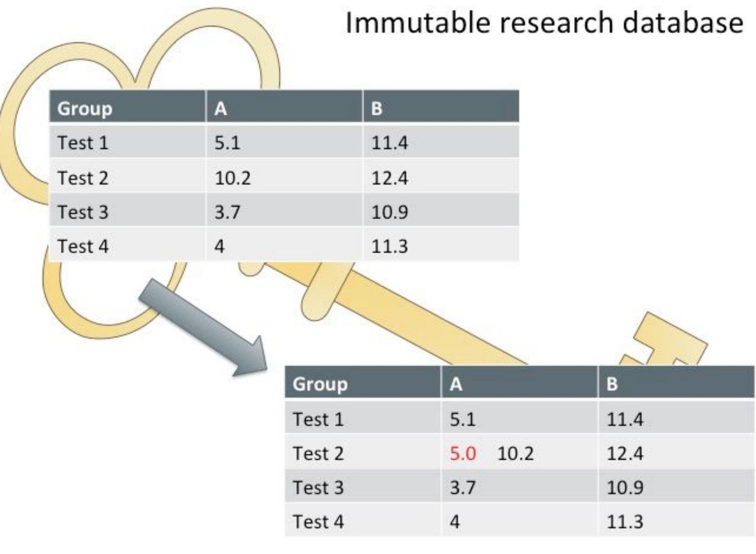Select value 5.1 in the upper table
Viewport: 756px width, 554px height.
tap(227, 143)
